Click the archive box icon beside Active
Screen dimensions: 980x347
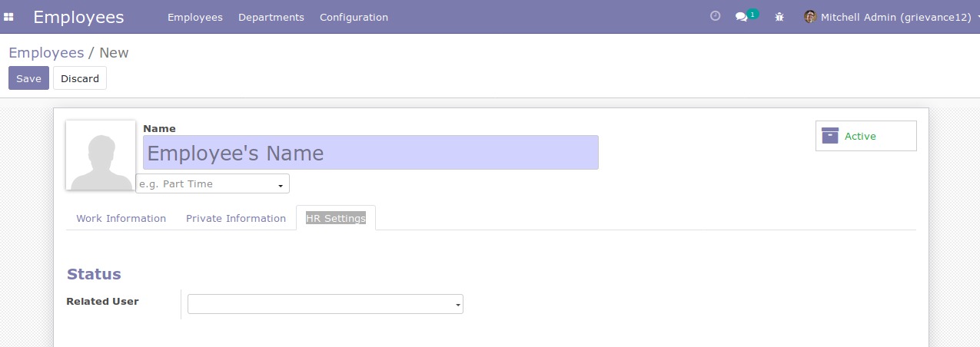830,136
